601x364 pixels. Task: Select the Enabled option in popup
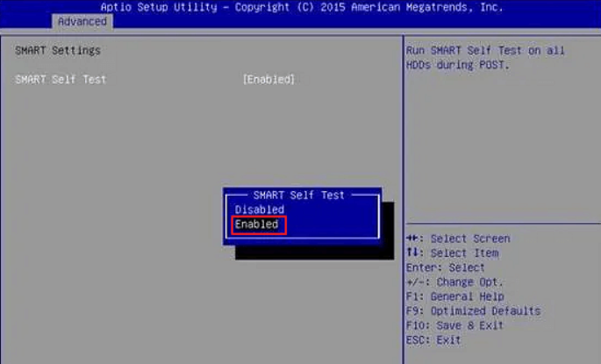[256, 225]
